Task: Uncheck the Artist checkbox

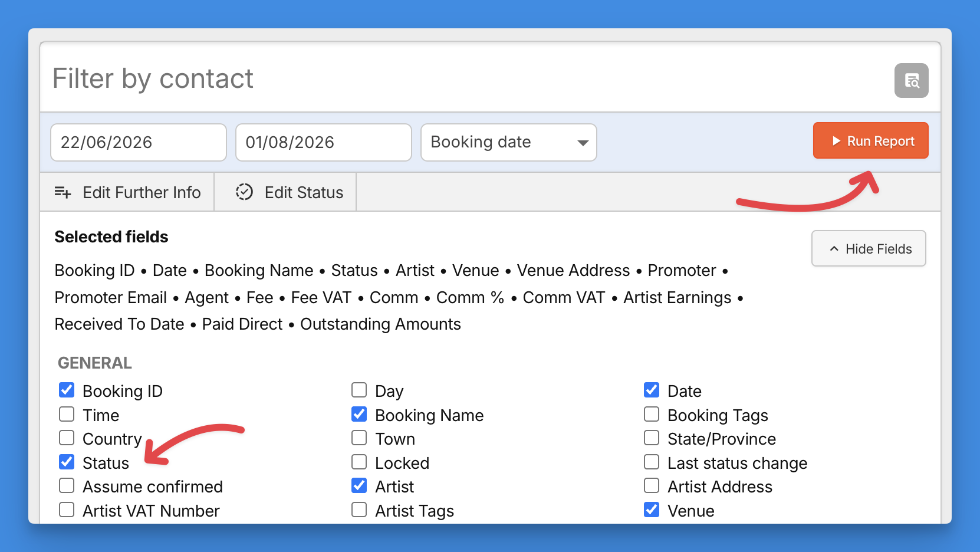Action: coord(359,485)
